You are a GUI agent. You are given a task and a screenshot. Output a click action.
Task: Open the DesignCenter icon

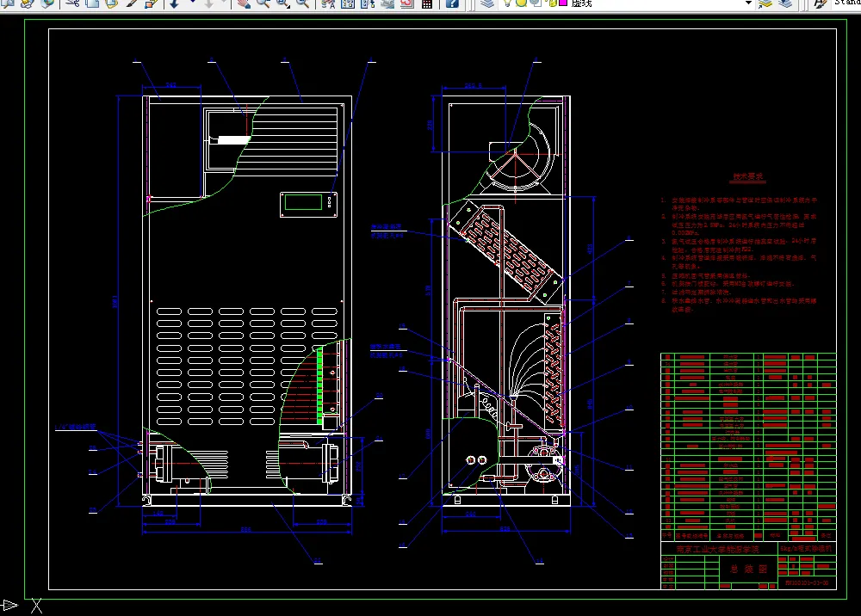pos(348,3)
